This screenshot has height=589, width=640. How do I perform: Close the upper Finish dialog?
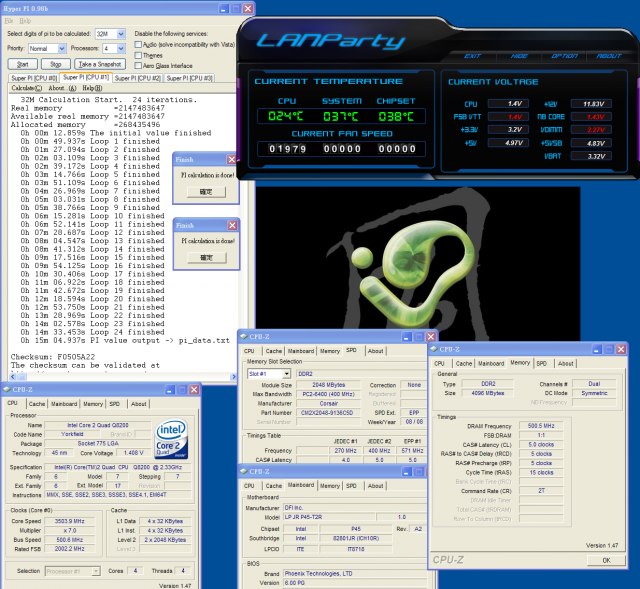232,160
